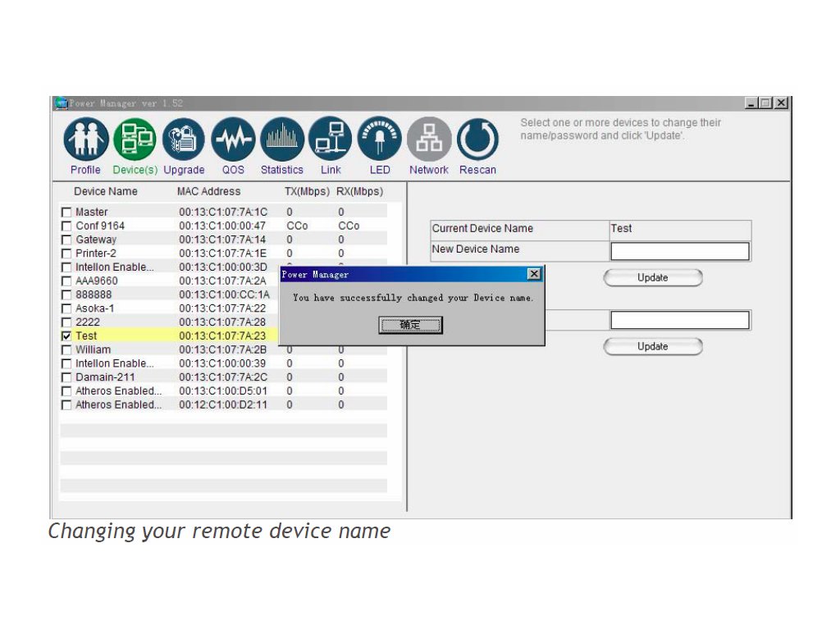The height and width of the screenshot is (630, 840).
Task: Click the QOS waveform icon
Action: [x=233, y=139]
